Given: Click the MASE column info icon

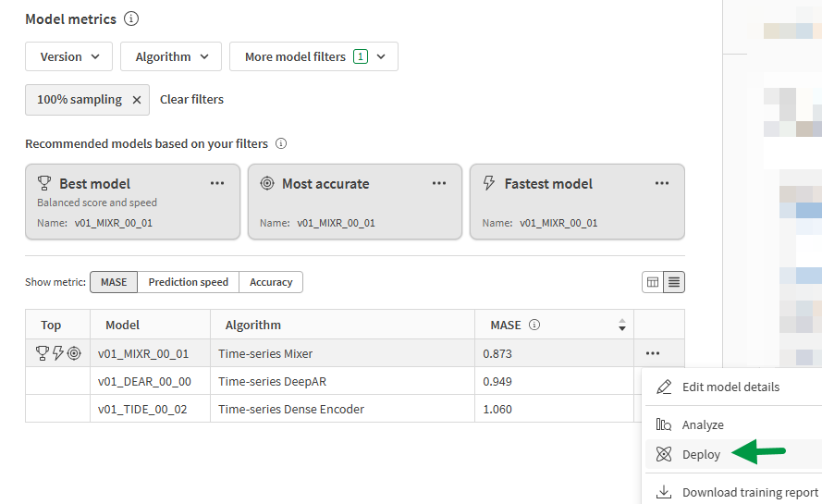Looking at the screenshot, I should coord(534,326).
